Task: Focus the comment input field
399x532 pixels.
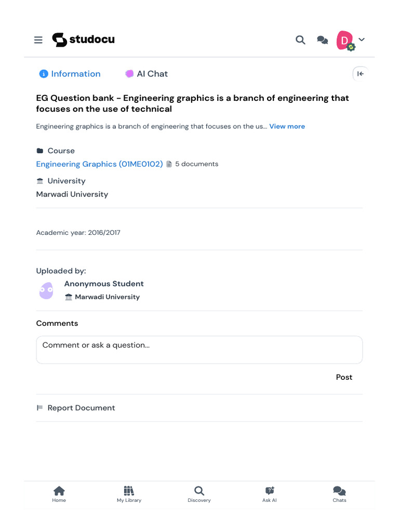Action: tap(199, 350)
